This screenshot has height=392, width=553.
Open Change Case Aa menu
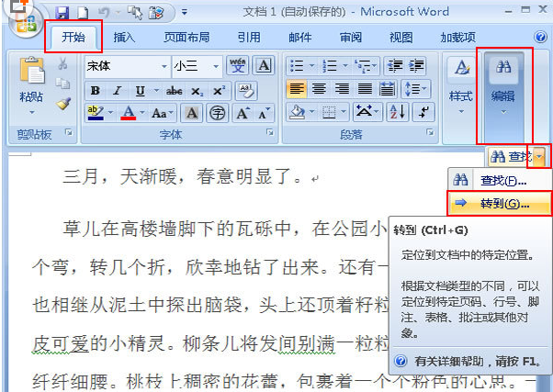tap(163, 114)
